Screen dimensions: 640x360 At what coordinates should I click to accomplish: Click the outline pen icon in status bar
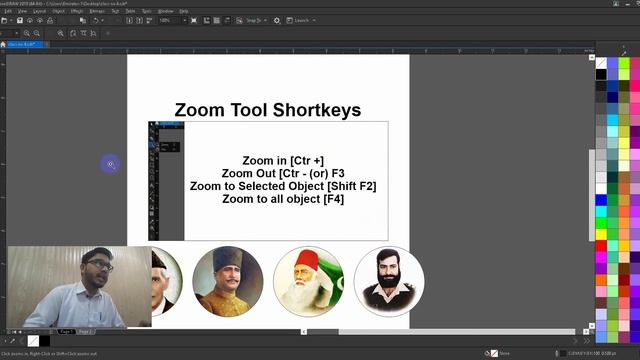coord(557,353)
